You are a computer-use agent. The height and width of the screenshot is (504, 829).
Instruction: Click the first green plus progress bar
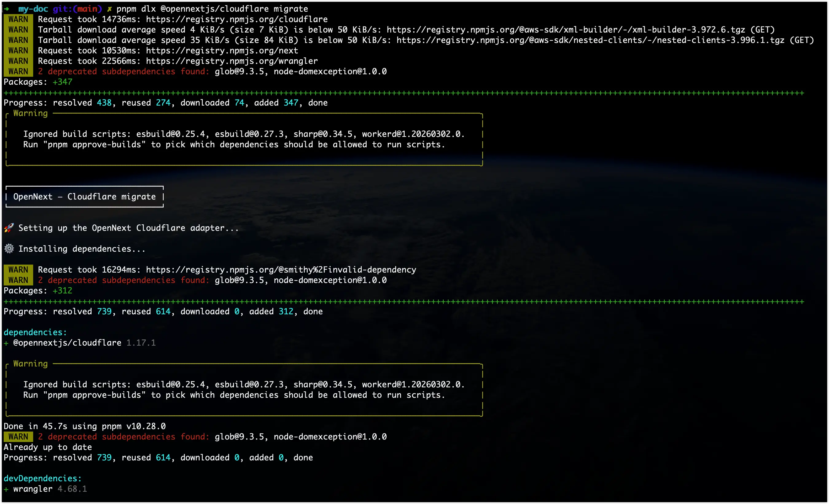(404, 93)
